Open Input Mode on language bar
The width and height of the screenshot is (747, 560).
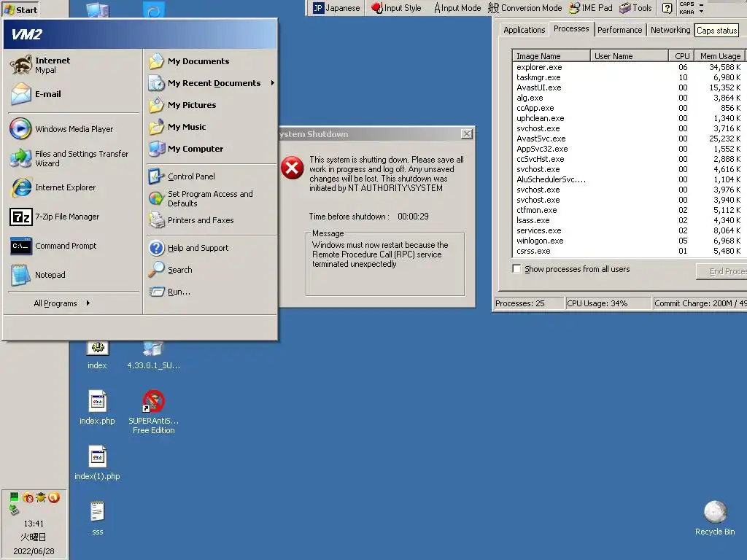457,8
